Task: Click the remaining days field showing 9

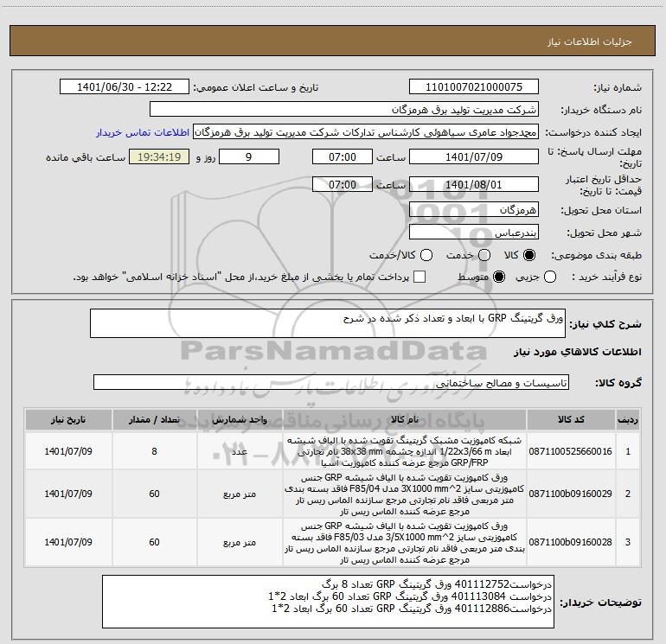Action: coord(249,156)
